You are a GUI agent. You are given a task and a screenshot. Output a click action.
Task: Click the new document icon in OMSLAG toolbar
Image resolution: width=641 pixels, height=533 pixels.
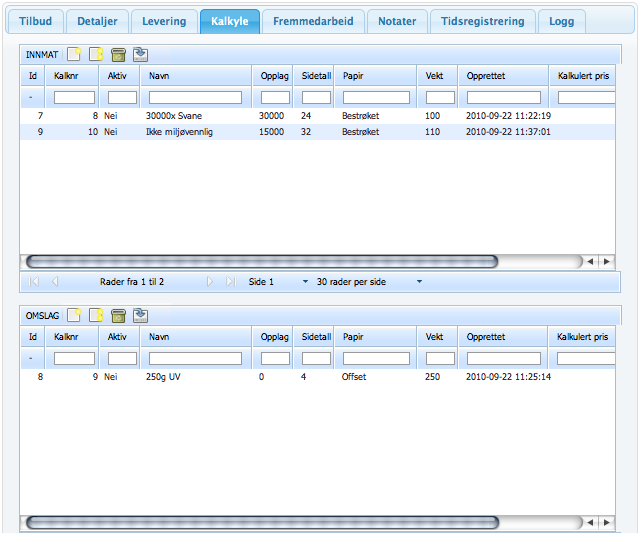pyautogui.click(x=75, y=315)
